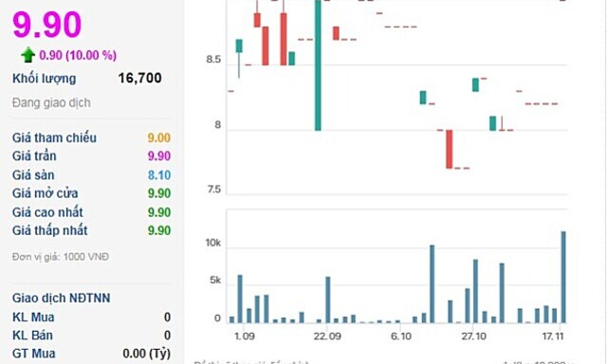Select the Giá mở cửa label
This screenshot has height=364, width=607.
click(45, 194)
